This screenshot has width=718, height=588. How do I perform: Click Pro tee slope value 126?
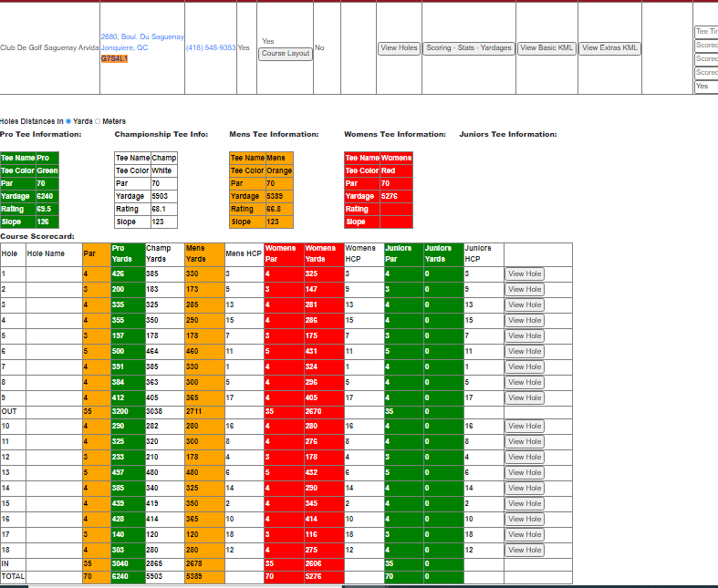pyautogui.click(x=43, y=222)
